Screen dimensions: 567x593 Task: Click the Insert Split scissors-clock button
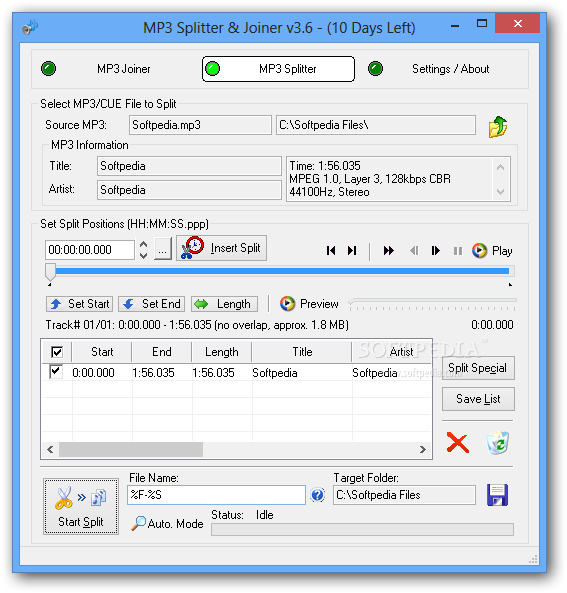pos(221,248)
